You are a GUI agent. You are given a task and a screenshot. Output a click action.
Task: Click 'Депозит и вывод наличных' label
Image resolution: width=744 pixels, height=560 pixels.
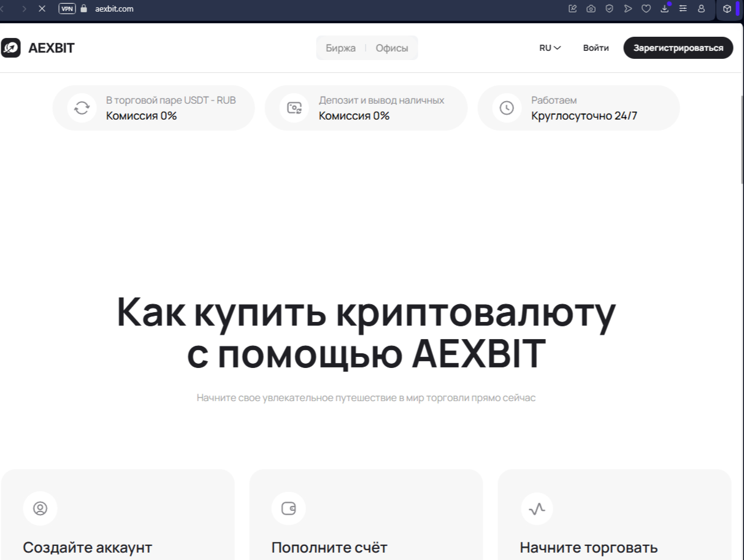click(382, 100)
